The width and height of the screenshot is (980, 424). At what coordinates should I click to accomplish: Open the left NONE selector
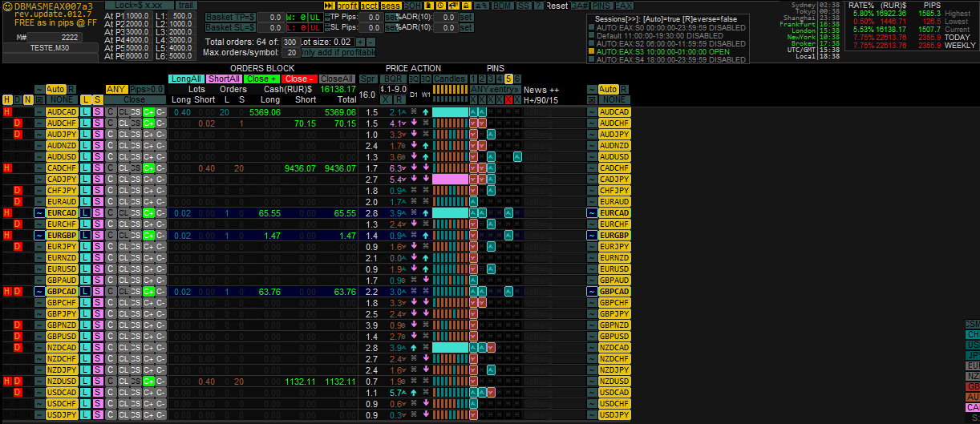pos(62,99)
